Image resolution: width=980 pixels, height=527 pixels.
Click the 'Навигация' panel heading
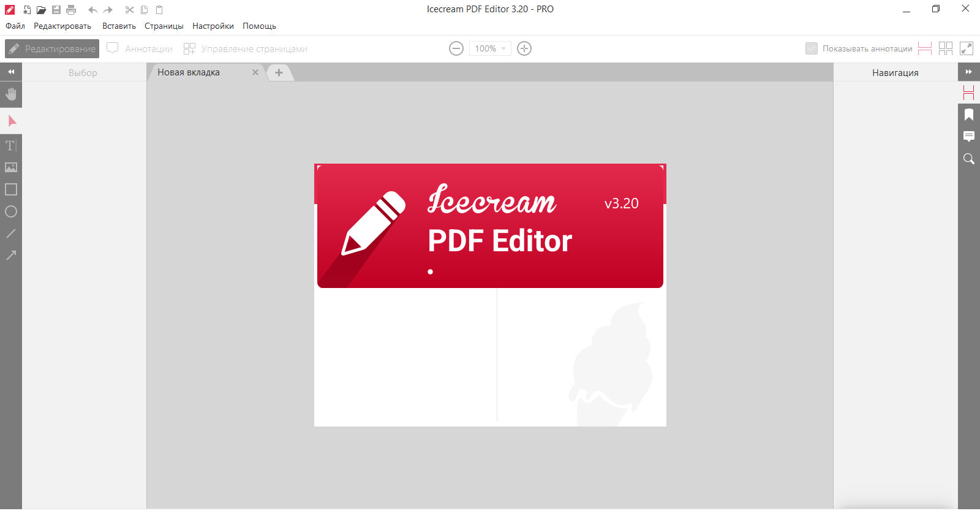click(895, 72)
